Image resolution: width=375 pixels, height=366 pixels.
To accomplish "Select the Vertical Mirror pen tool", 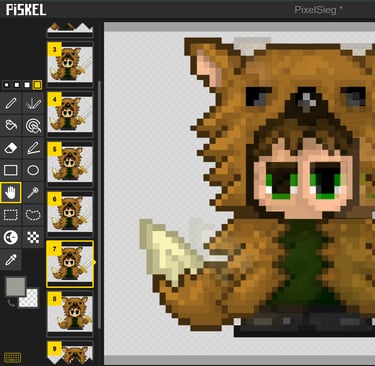I will pos(33,103).
